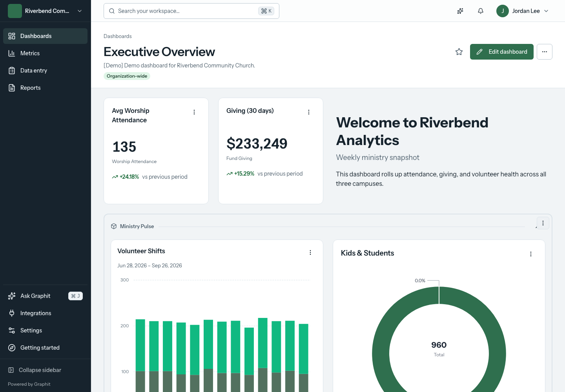Open Data entry page
The width and height of the screenshot is (565, 392).
point(45,71)
